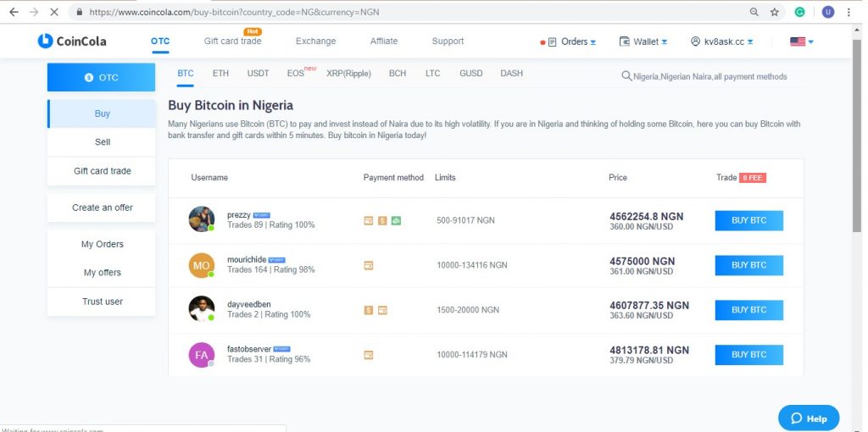This screenshot has height=432, width=868.
Task: Click the CoinCola logo
Action: pyautogui.click(x=72, y=41)
